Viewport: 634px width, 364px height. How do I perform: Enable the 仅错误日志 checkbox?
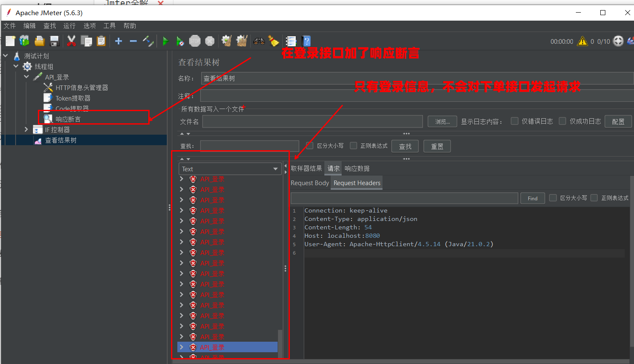(x=514, y=121)
